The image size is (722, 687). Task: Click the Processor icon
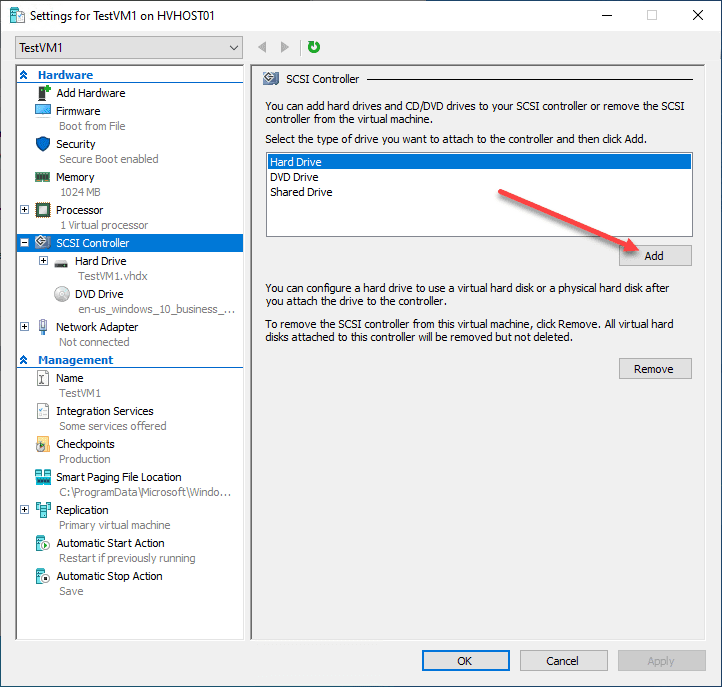43,210
